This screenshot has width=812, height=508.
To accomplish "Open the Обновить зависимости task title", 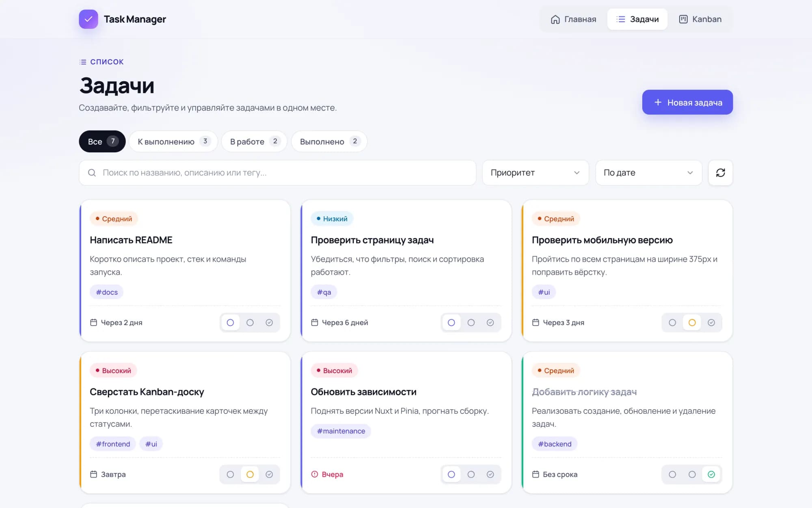I will [364, 392].
